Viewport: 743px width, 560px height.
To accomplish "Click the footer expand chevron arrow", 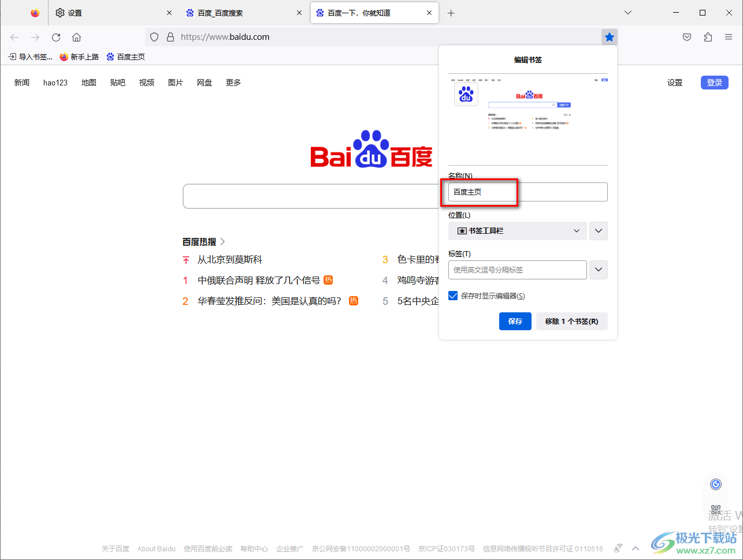I will click(x=636, y=548).
